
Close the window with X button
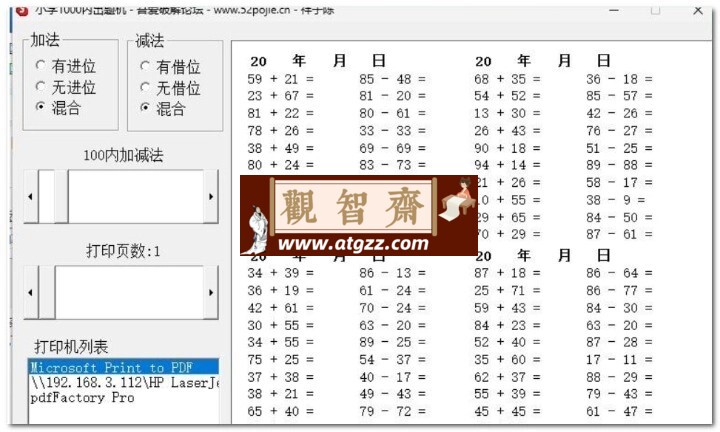pos(698,11)
